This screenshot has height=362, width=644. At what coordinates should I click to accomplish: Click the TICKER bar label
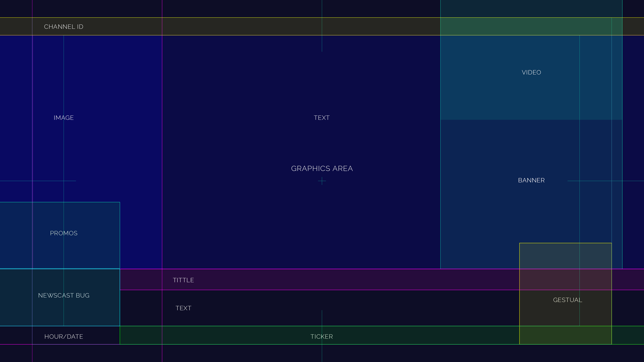coord(321,337)
